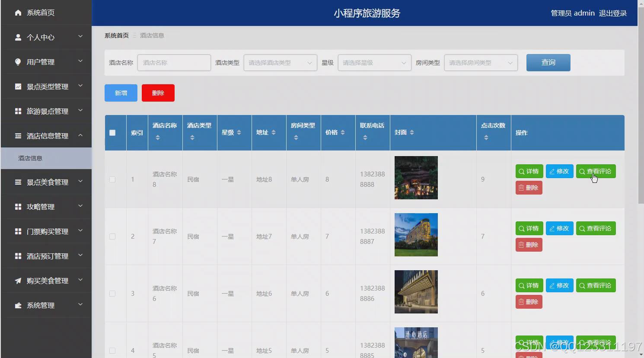Click the list icon for 景点美食管理
This screenshot has height=358, width=644.
18,182
